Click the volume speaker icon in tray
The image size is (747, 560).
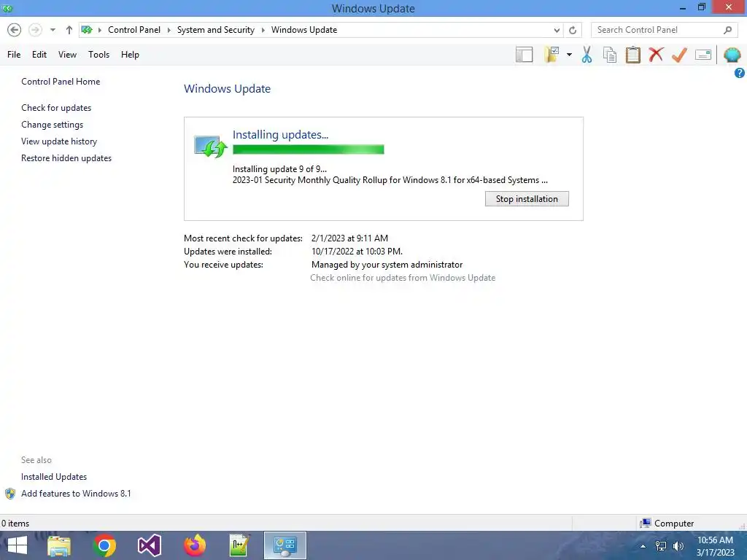coord(678,546)
